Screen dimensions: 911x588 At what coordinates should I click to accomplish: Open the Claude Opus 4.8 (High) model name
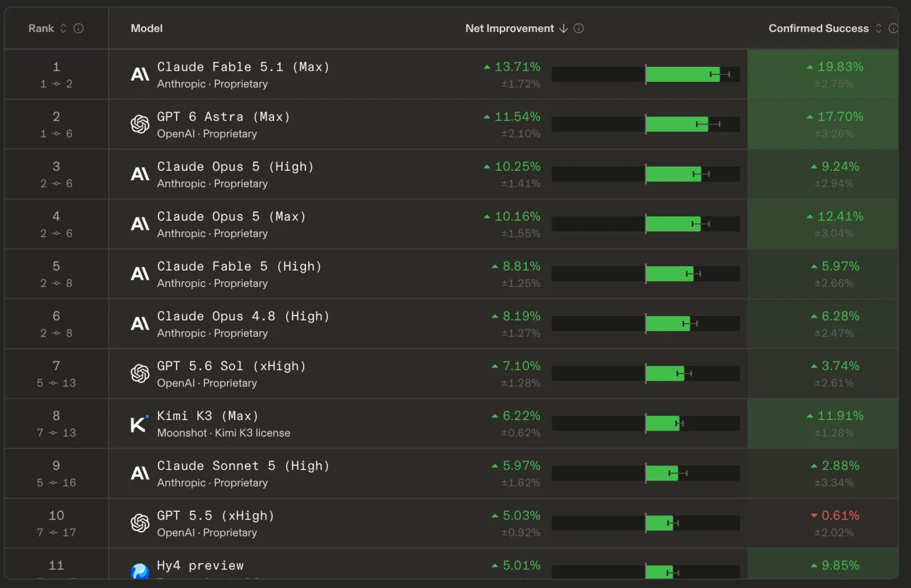243,316
